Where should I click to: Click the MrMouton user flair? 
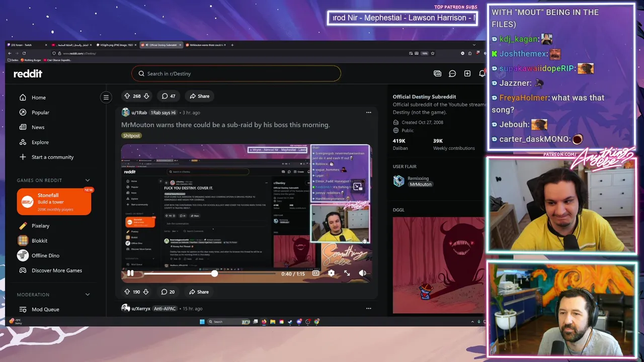click(x=421, y=185)
